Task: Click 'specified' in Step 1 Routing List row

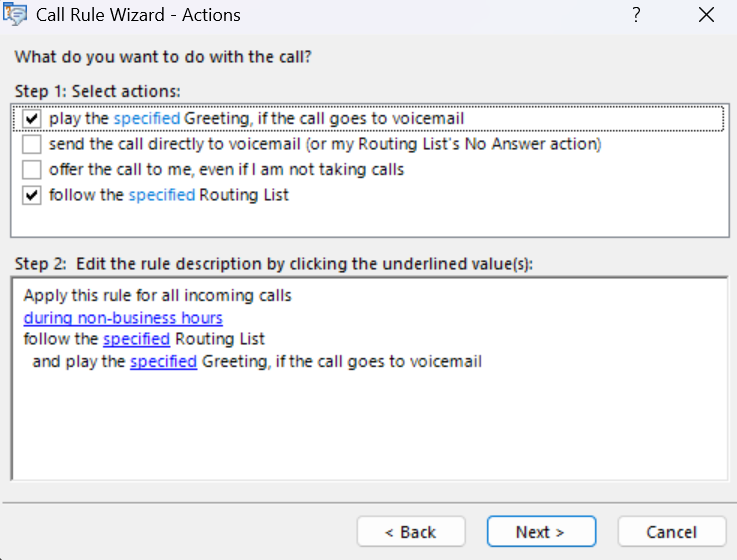Action: click(162, 195)
